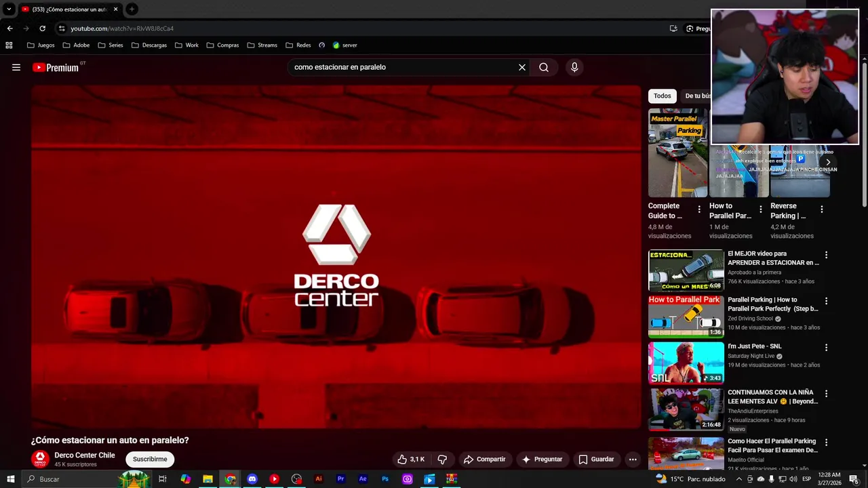Close the YouTube browser tab

(x=115, y=9)
